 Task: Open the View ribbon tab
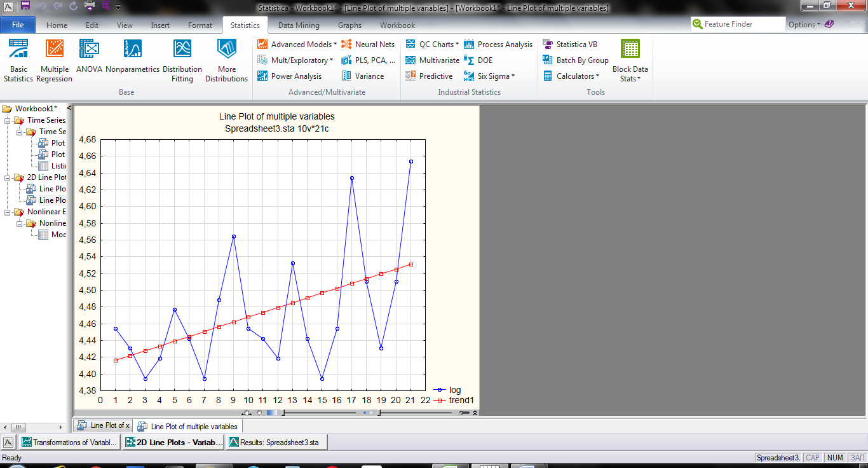125,25
